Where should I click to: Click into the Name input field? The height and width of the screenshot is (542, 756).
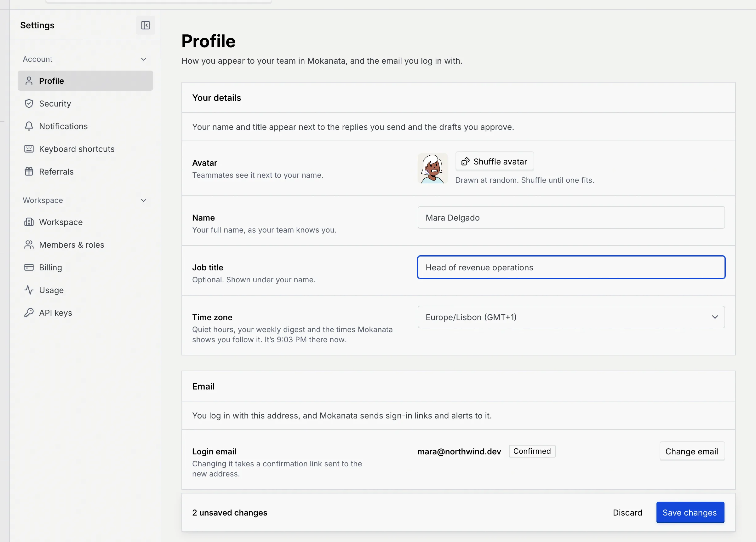click(x=571, y=218)
